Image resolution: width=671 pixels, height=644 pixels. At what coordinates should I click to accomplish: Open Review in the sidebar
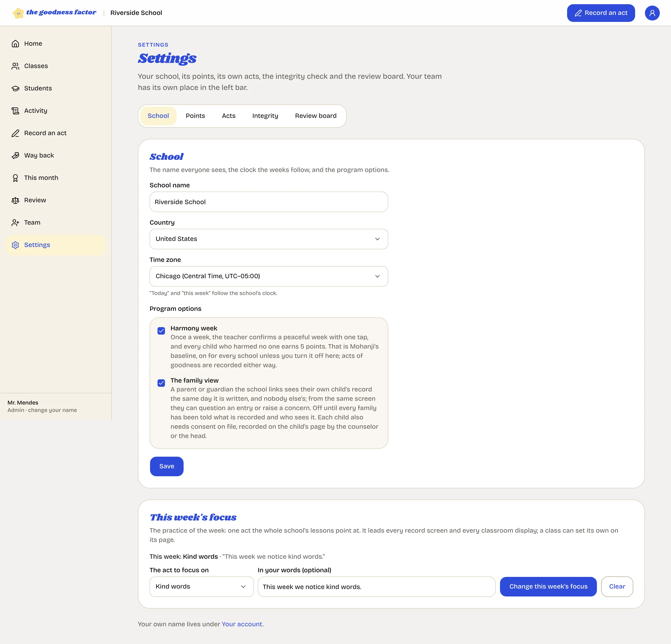[55, 200]
